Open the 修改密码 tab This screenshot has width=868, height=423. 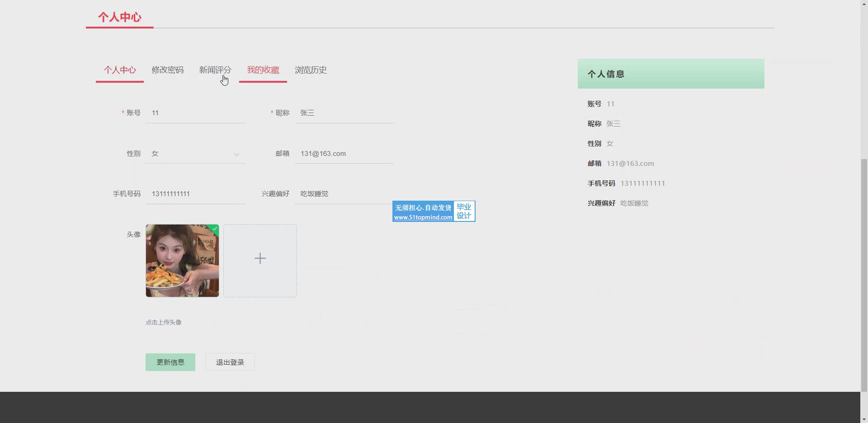pos(167,70)
